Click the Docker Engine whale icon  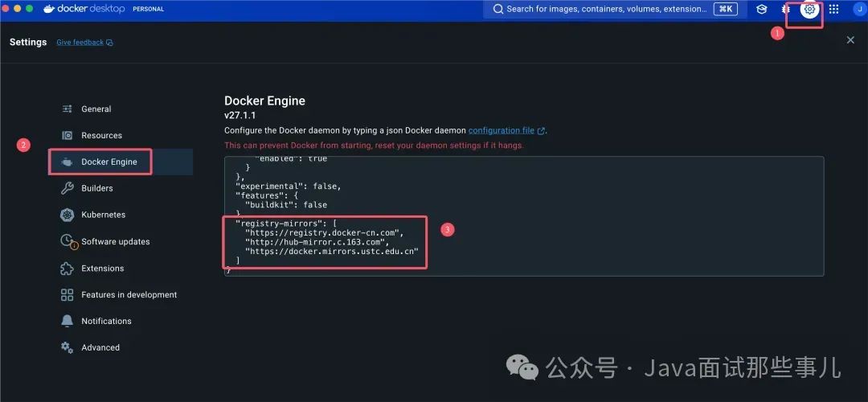(x=67, y=162)
